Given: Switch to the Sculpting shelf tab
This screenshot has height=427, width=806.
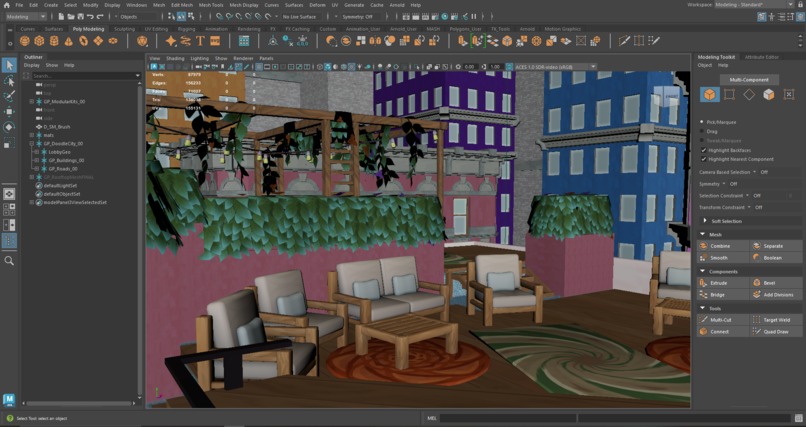Looking at the screenshot, I should [124, 29].
